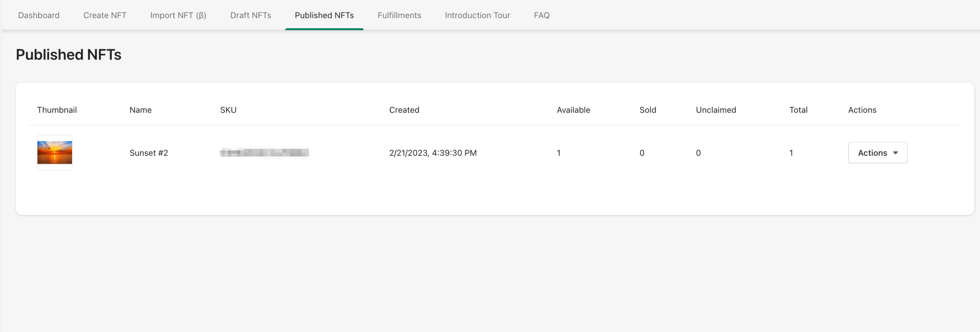Open the FAQ tab
Screen dimensions: 980x332
[x=541, y=15]
